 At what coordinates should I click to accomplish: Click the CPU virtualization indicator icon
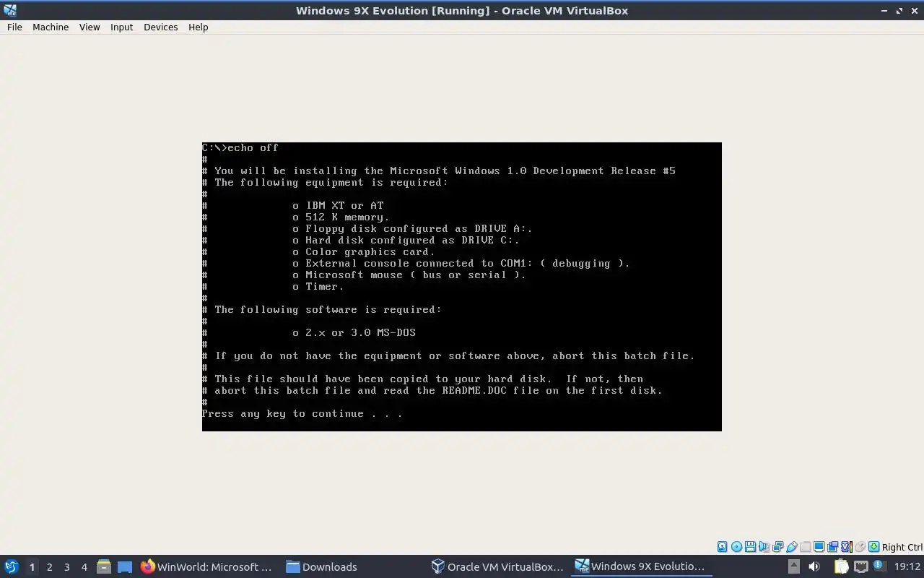pos(847,547)
